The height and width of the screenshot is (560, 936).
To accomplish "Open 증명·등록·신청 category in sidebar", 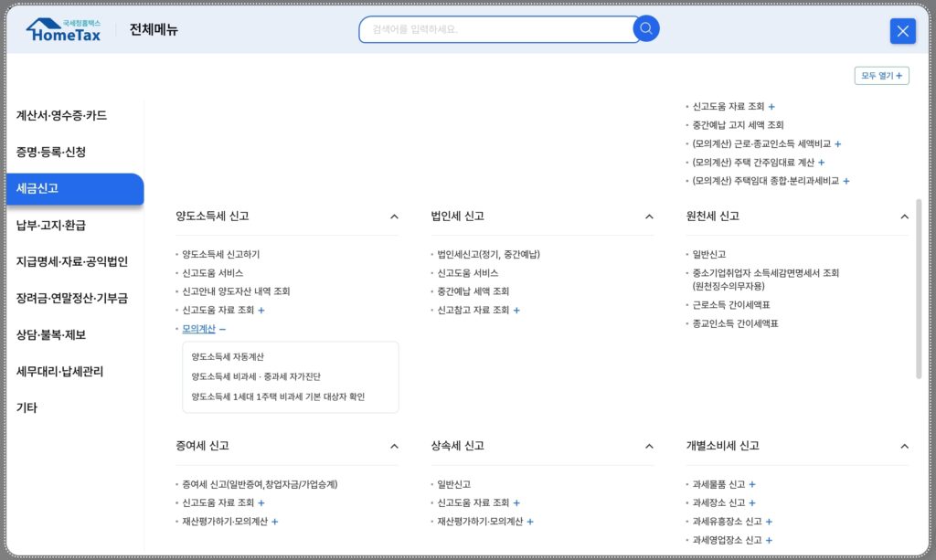I will (51, 152).
